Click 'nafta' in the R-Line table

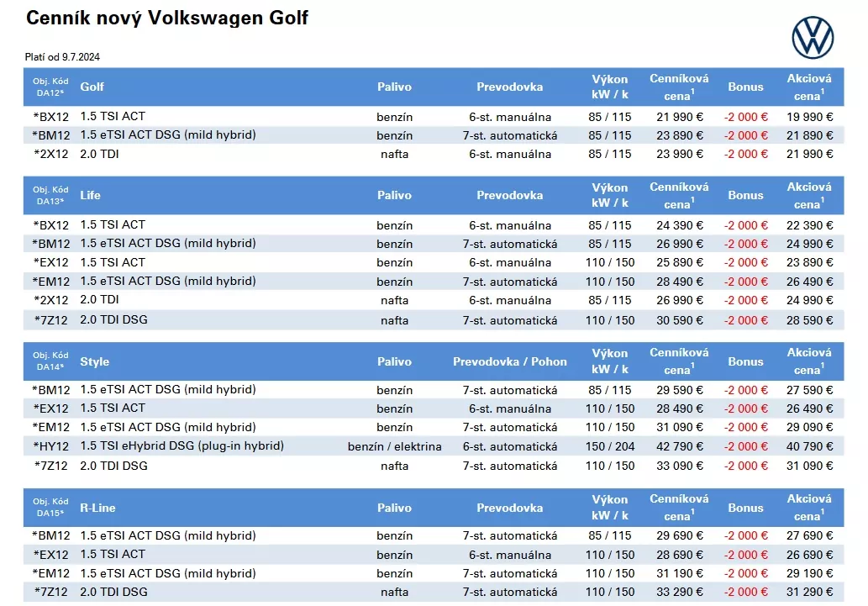(394, 592)
